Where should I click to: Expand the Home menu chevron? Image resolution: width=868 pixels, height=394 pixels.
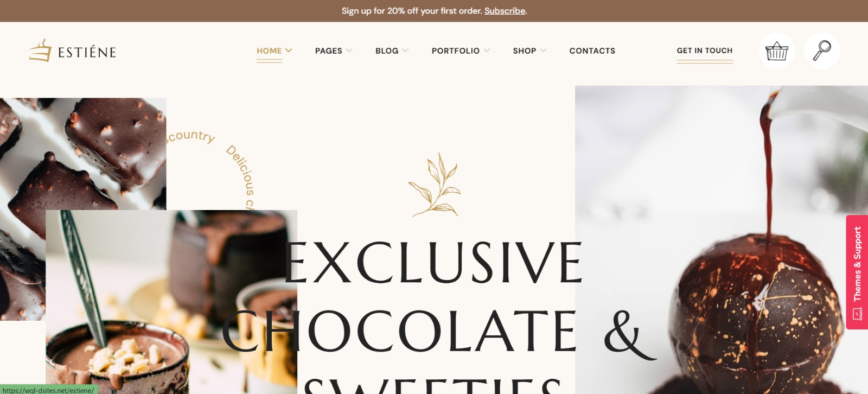(289, 50)
